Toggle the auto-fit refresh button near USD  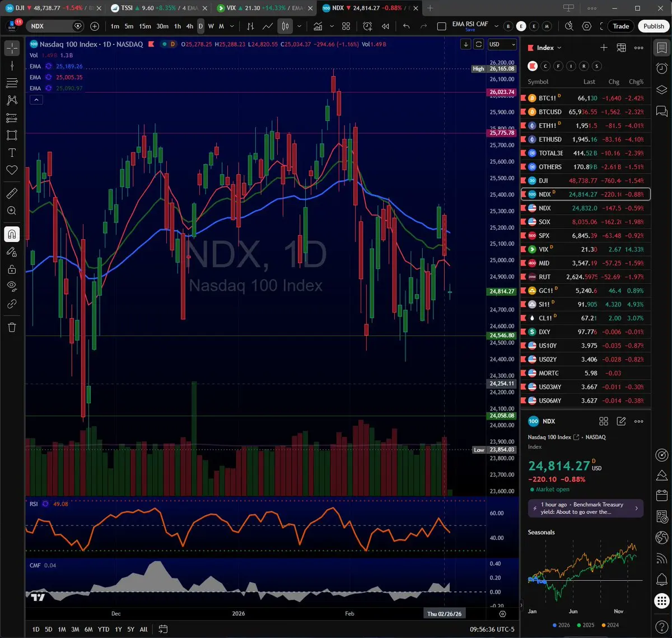[479, 44]
